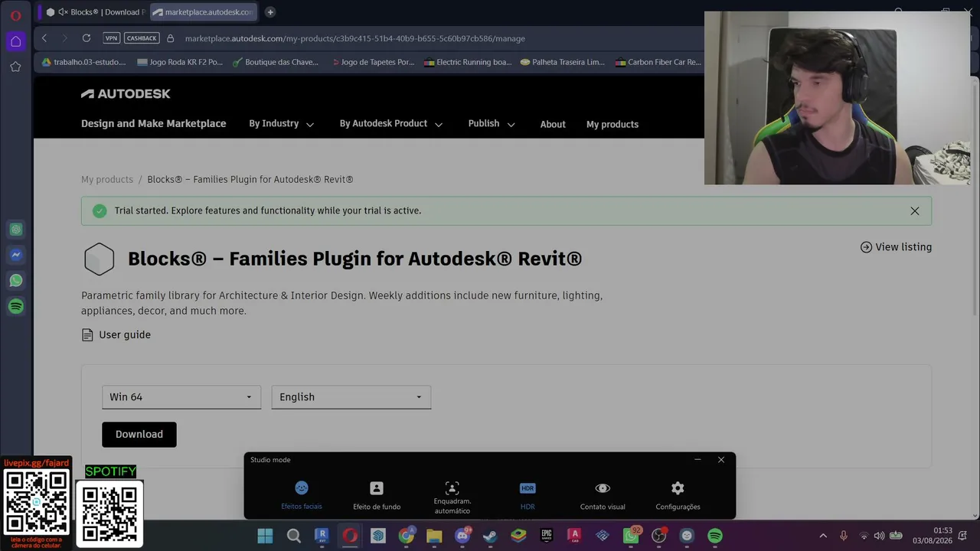The image size is (980, 551).
Task: Open Jogo de Tapetes bookmark
Action: (x=373, y=62)
